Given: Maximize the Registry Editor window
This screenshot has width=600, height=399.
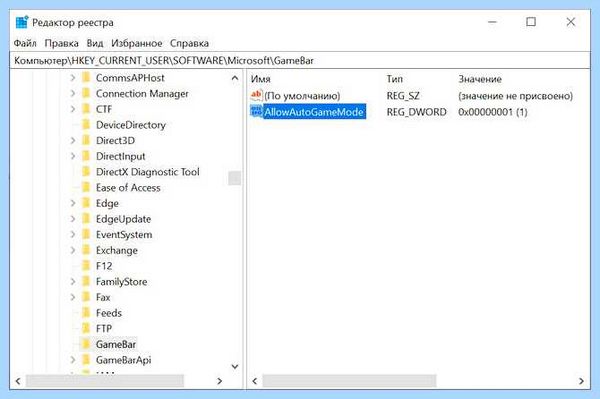Looking at the screenshot, I should 531,22.
